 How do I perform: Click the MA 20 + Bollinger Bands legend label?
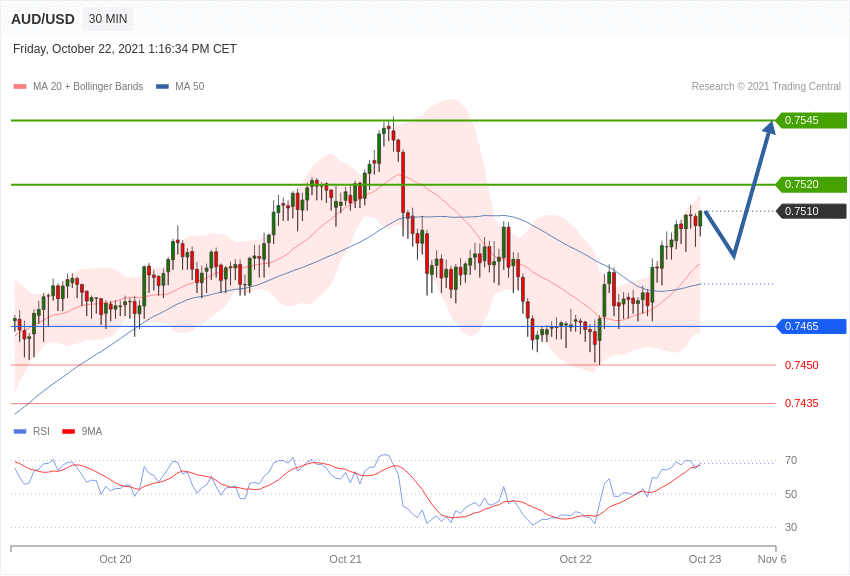pyautogui.click(x=88, y=87)
